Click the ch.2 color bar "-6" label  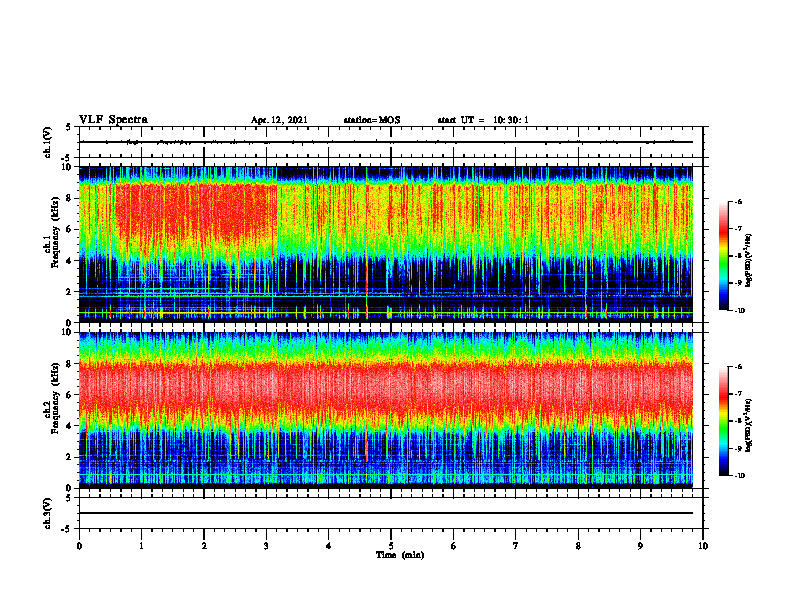point(738,367)
